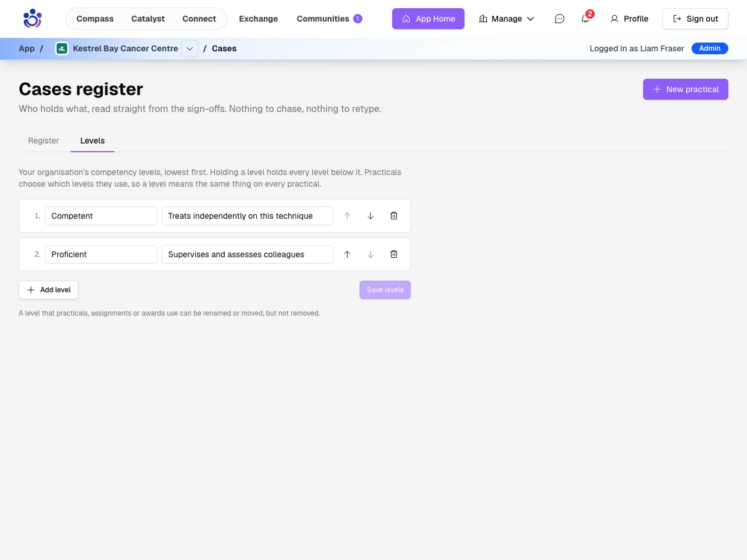Open Communities section
The image size is (747, 560).
(x=329, y=19)
